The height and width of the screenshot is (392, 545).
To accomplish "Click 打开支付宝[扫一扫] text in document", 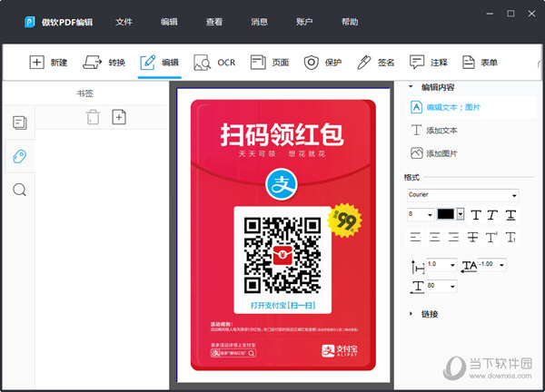I will pyautogui.click(x=282, y=305).
